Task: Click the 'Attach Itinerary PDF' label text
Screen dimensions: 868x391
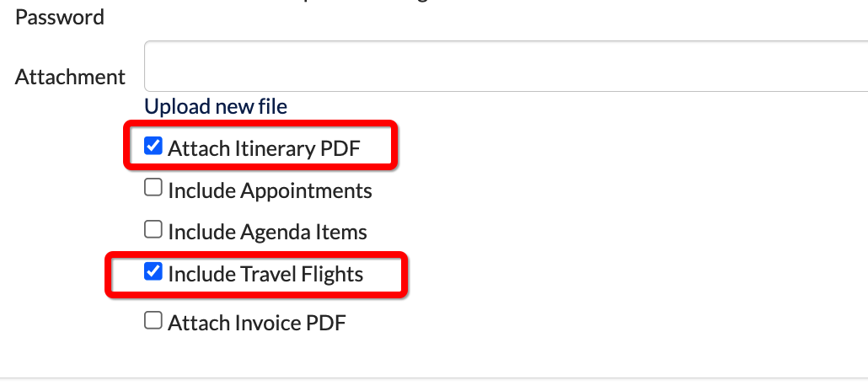Action: coord(264,148)
